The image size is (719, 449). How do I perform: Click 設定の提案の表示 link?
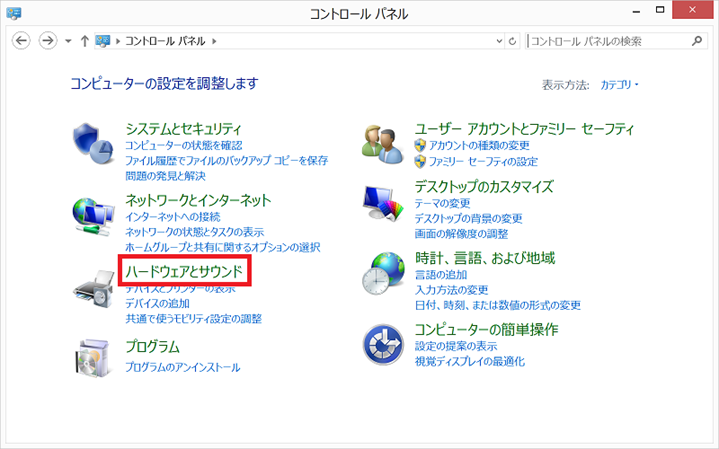coord(456,346)
